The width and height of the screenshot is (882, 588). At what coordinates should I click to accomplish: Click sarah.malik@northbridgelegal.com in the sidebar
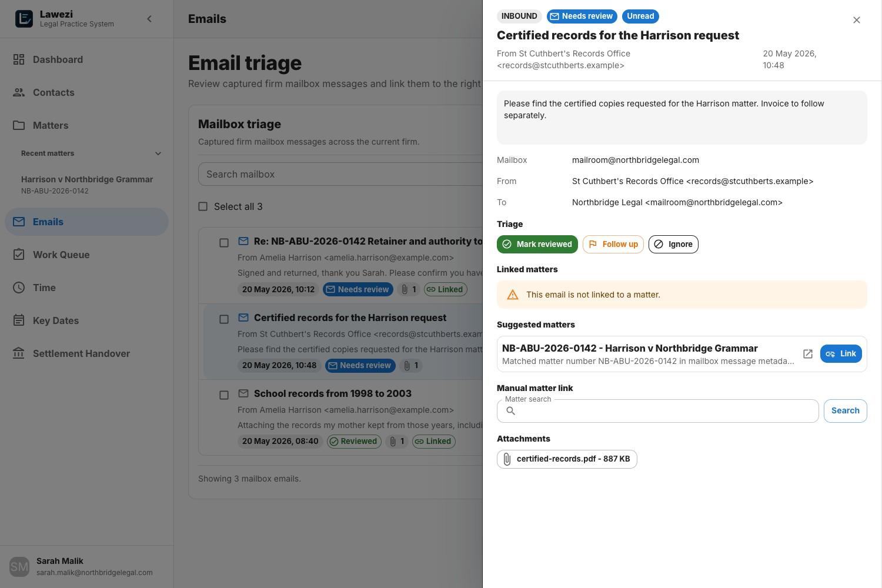pyautogui.click(x=95, y=573)
